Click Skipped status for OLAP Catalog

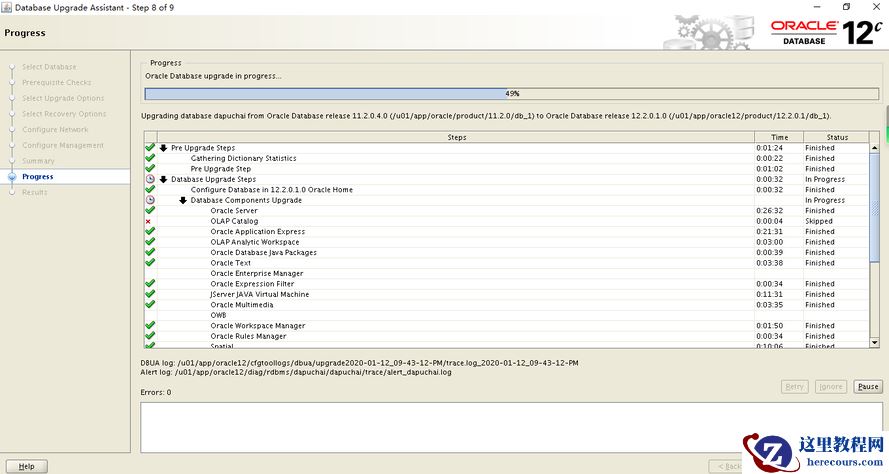point(819,221)
